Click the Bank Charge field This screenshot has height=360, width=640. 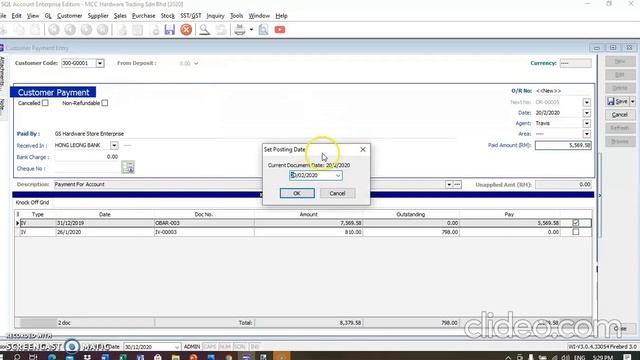(87, 157)
